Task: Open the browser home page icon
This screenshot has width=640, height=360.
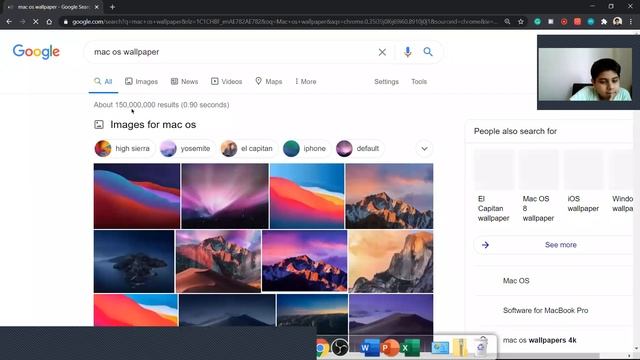Action: pos(49,22)
